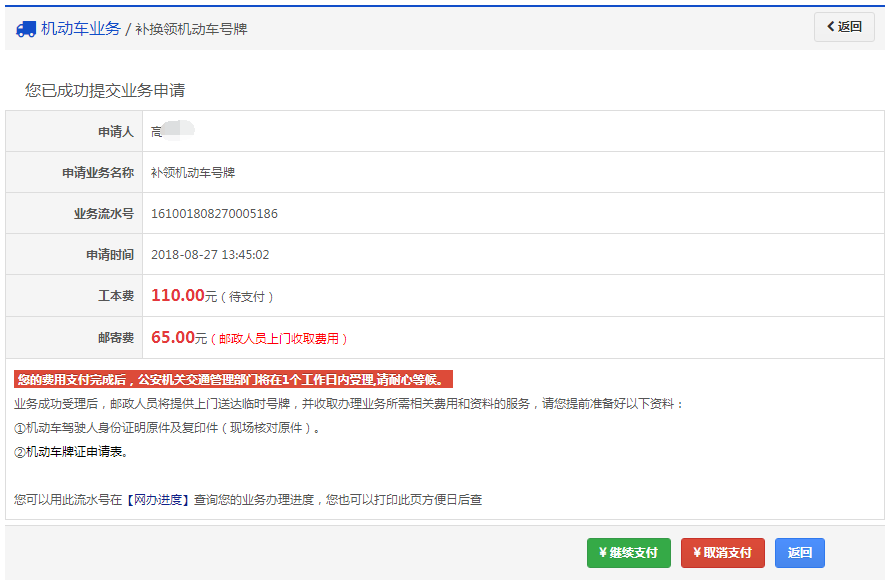Click the blue 返回 button at bottom

[799, 553]
